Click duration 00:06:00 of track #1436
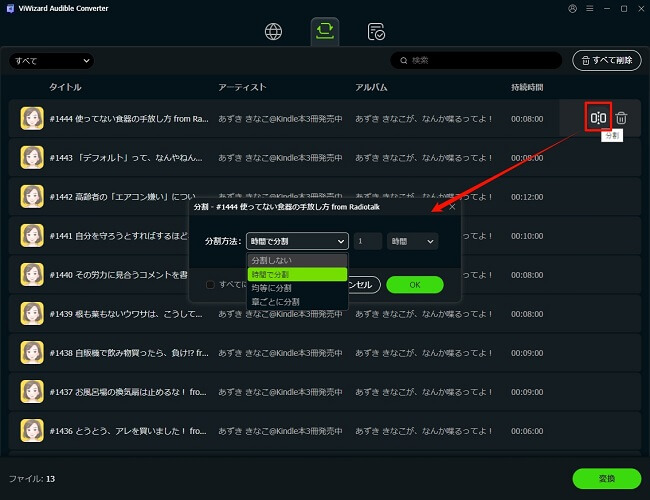650x500 pixels. coord(527,431)
